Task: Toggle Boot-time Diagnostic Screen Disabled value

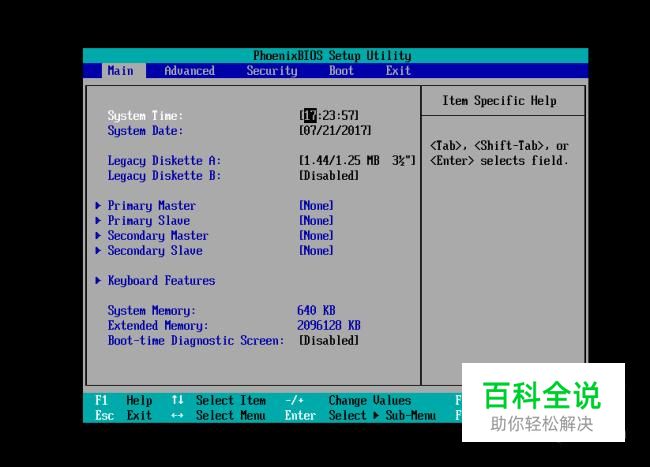Action: [329, 340]
